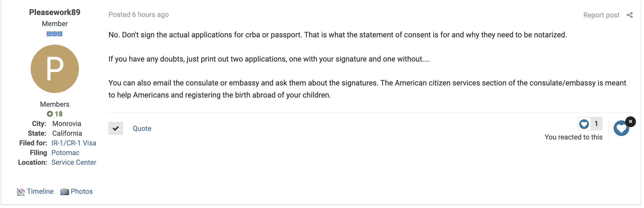The height and width of the screenshot is (208, 644).
Task: Toggle the post multi-quote checkmark
Action: click(x=116, y=128)
